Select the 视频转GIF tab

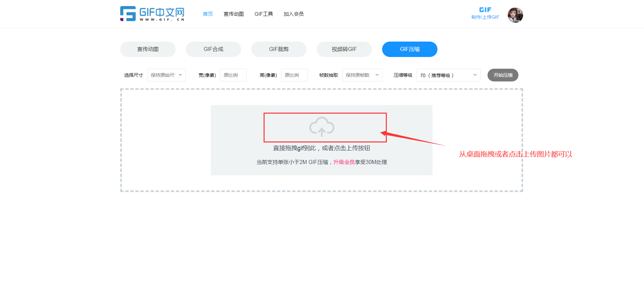(x=344, y=49)
